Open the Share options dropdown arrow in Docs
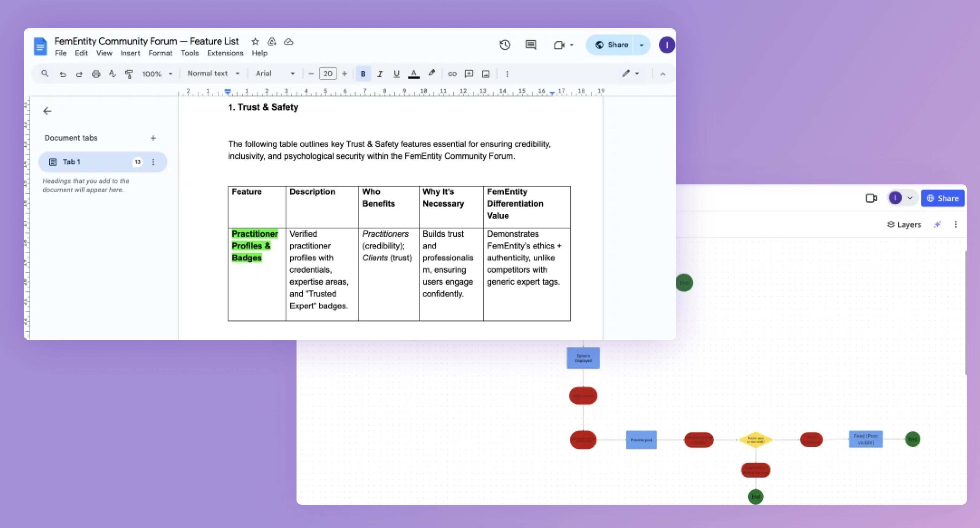Screen dimensions: 980x528 [641, 45]
